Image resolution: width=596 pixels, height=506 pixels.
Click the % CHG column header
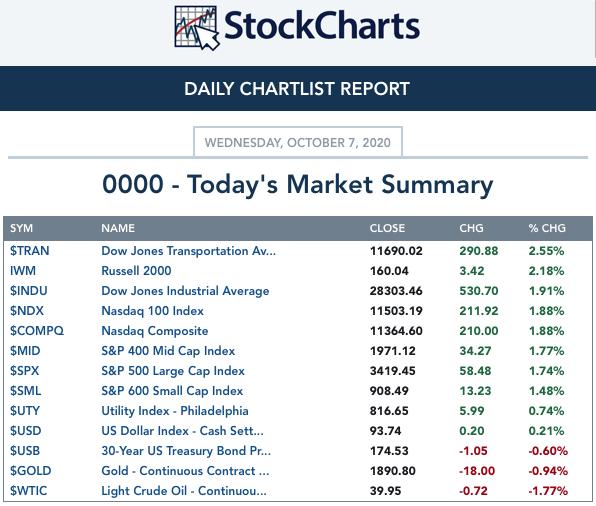[547, 228]
